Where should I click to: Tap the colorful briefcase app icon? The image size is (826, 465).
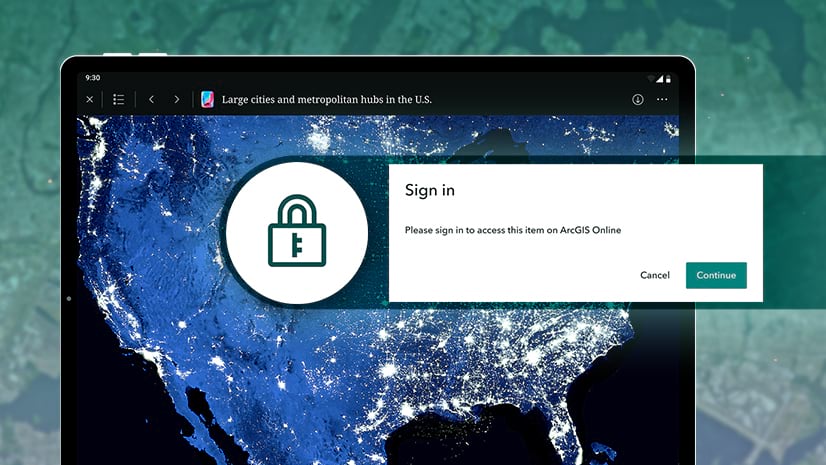(208, 99)
